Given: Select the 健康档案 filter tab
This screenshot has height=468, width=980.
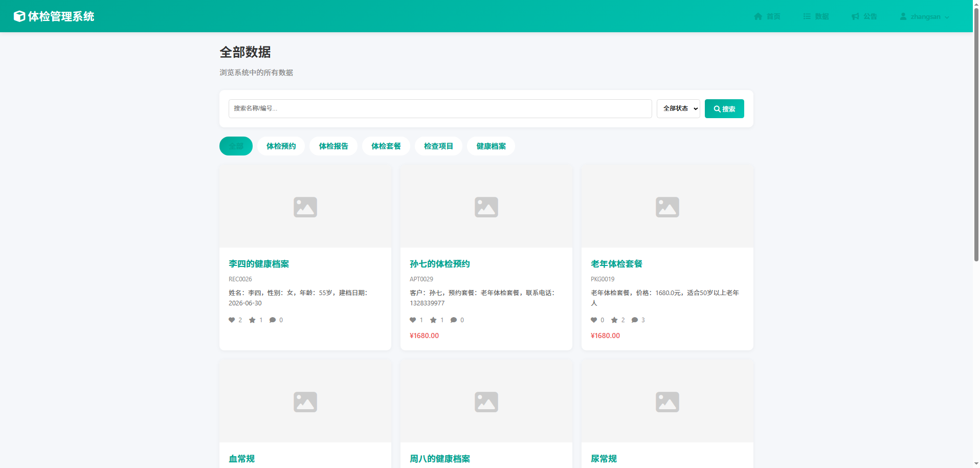Looking at the screenshot, I should (491, 146).
